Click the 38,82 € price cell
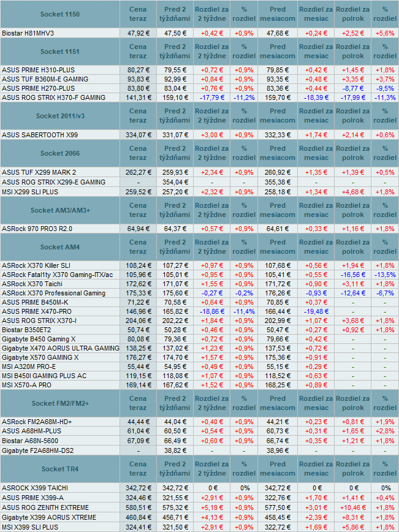 click(x=175, y=451)
